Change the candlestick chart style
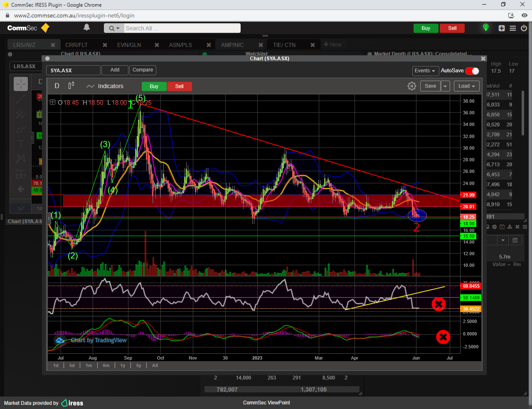This screenshot has height=409, width=532. point(71,86)
